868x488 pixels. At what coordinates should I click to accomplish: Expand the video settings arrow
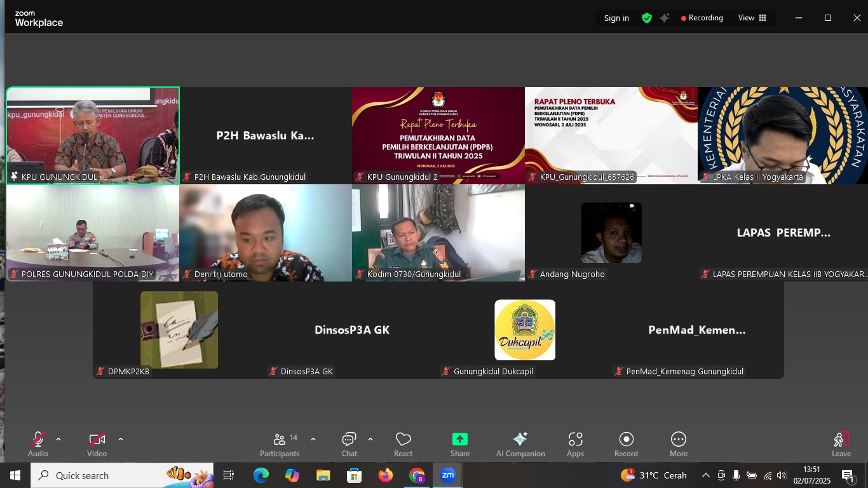coord(120,439)
